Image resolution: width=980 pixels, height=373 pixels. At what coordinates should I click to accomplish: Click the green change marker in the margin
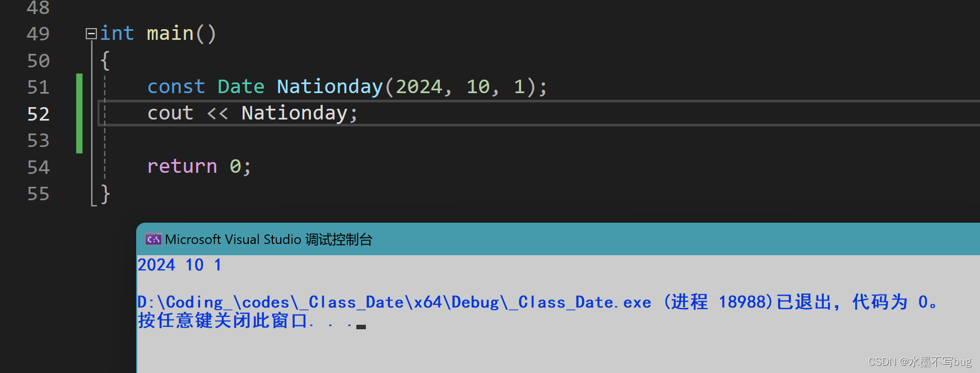pyautogui.click(x=79, y=113)
